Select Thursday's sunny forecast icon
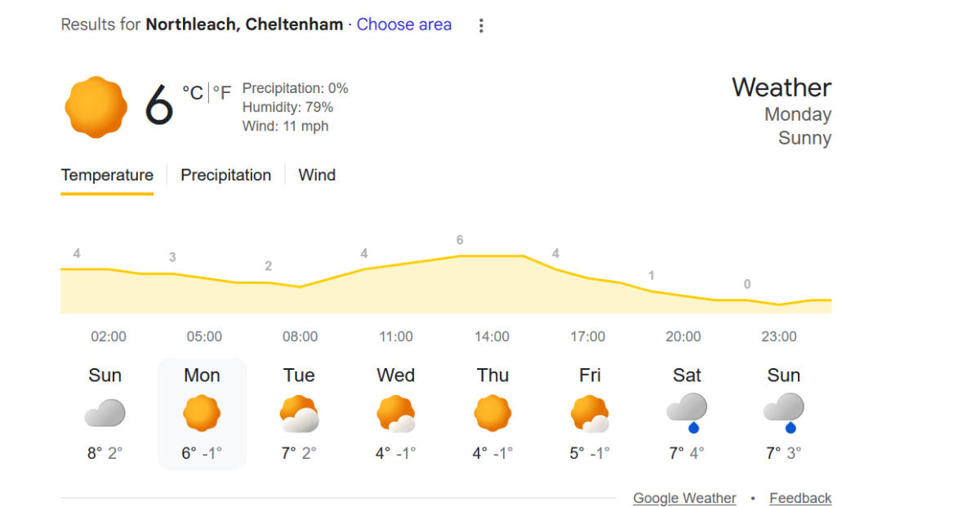Image resolution: width=980 pixels, height=507 pixels. click(x=492, y=413)
